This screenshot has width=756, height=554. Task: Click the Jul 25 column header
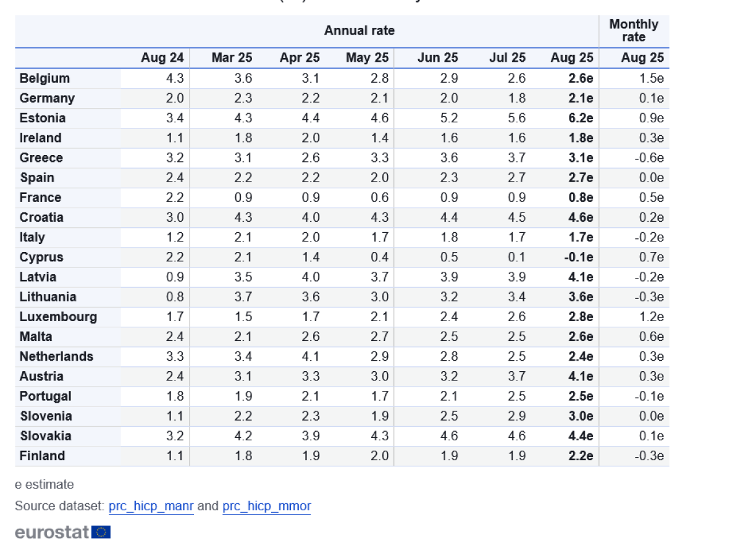tap(507, 58)
